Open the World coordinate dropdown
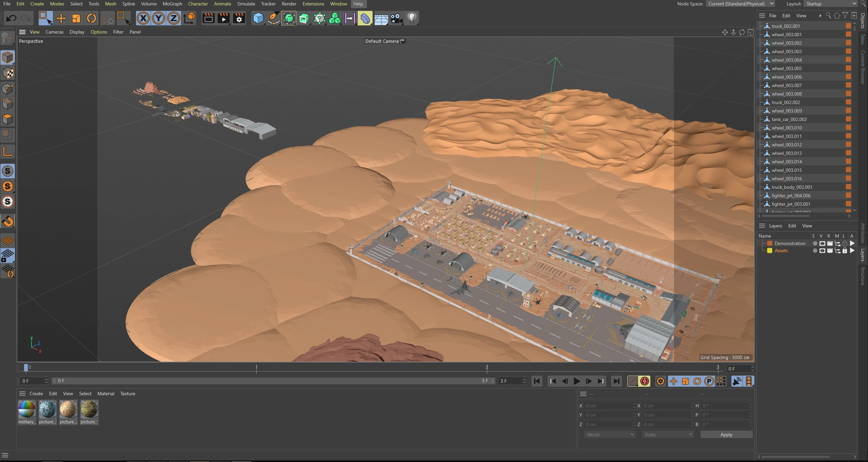 [609, 435]
